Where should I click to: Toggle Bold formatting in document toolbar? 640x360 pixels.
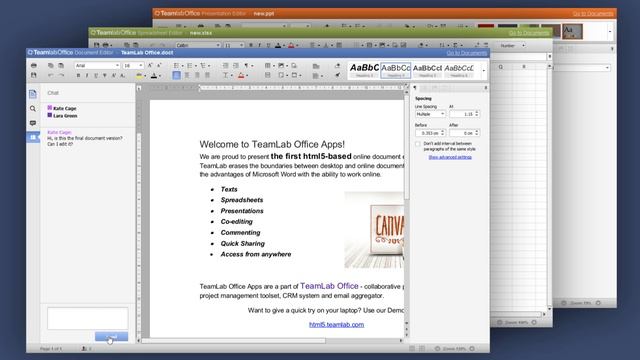click(x=78, y=76)
